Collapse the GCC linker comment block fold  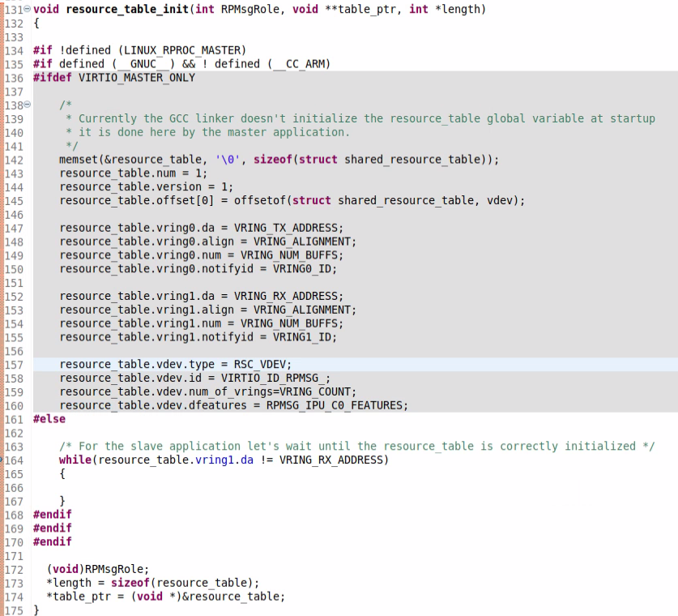pyautogui.click(x=25, y=105)
